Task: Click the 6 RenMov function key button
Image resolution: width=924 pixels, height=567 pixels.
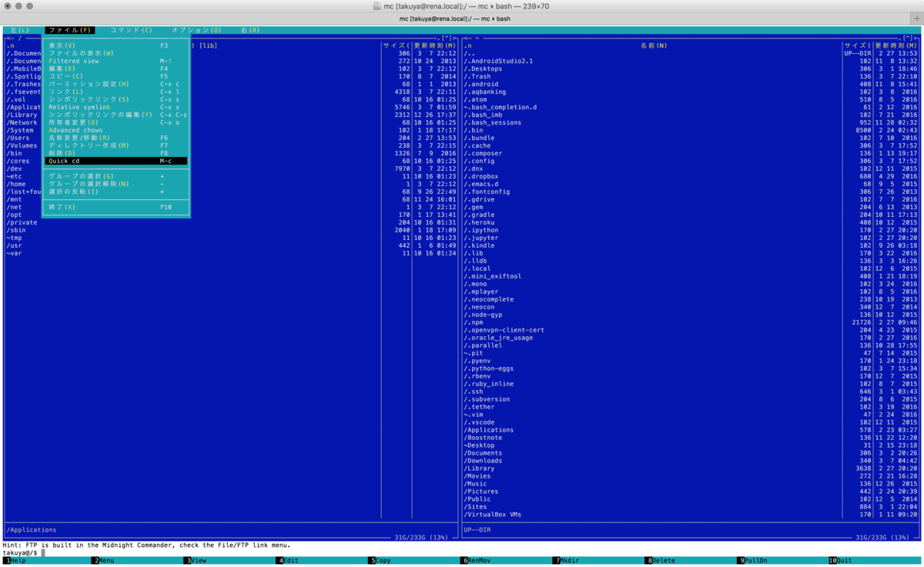Action: 506,561
